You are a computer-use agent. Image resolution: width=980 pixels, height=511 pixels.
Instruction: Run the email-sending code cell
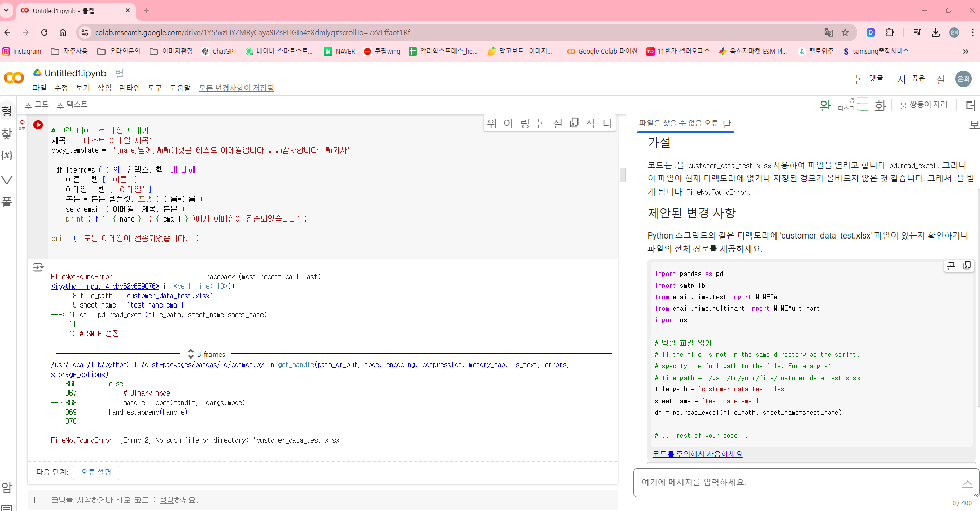(x=38, y=125)
